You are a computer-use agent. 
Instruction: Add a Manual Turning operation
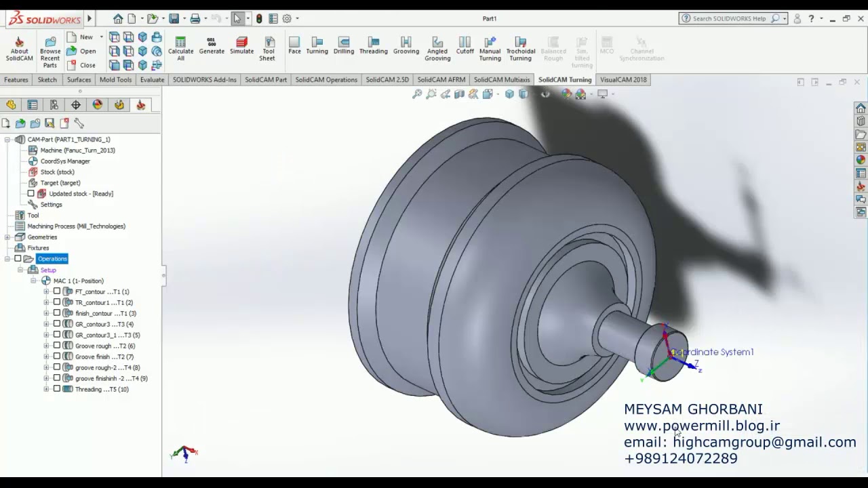(x=490, y=49)
